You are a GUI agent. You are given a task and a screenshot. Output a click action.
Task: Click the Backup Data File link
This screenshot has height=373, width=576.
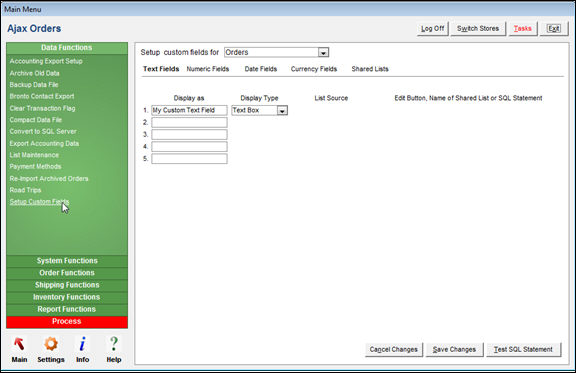tap(34, 85)
